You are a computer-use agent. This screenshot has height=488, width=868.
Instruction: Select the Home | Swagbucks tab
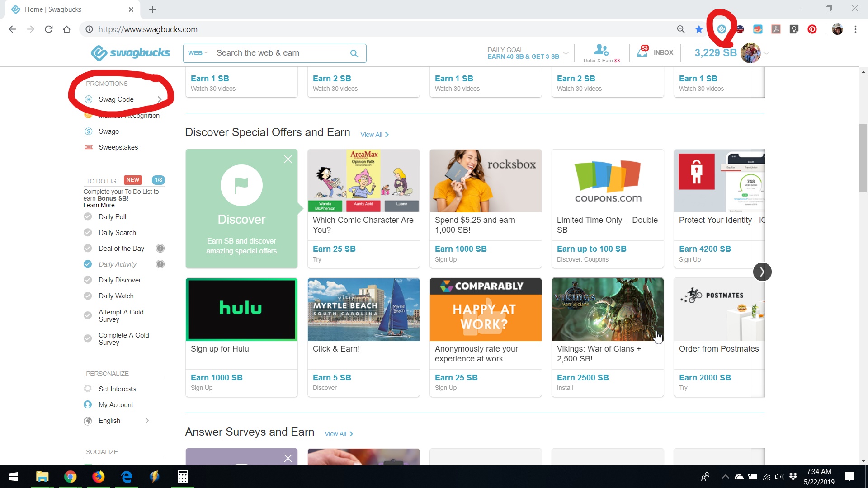(72, 9)
